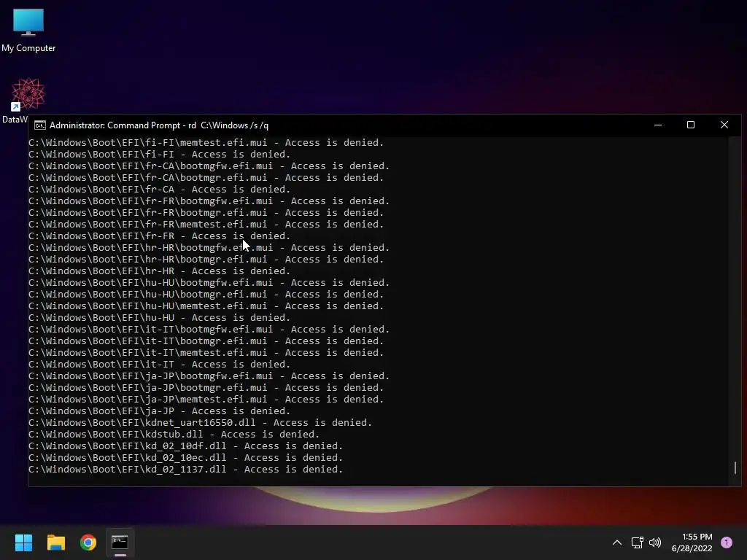This screenshot has height=560, width=747.
Task: Click the window title text 'rd C:\Windows /s /q'
Action: 228,125
